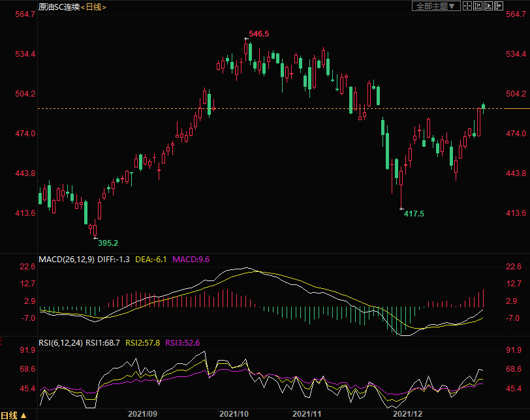
Task: Select the 546.5 high price marker
Action: click(x=259, y=33)
